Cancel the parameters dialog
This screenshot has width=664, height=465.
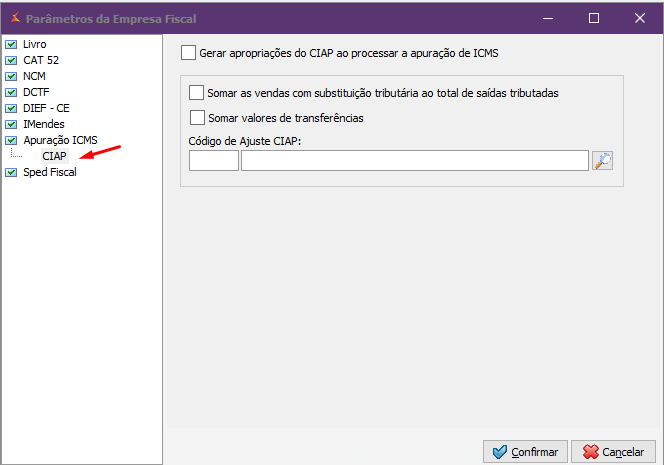pos(613,452)
